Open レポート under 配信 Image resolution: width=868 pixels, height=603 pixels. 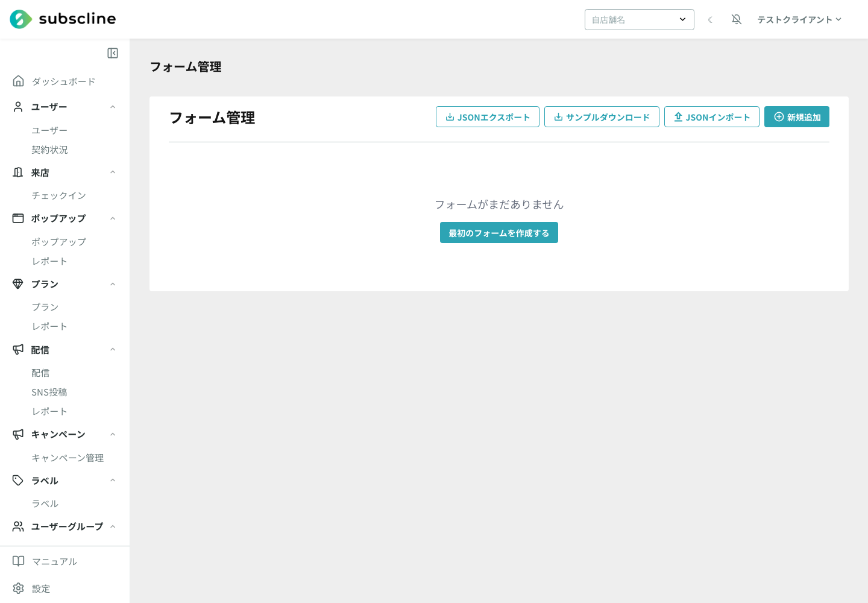pos(49,411)
